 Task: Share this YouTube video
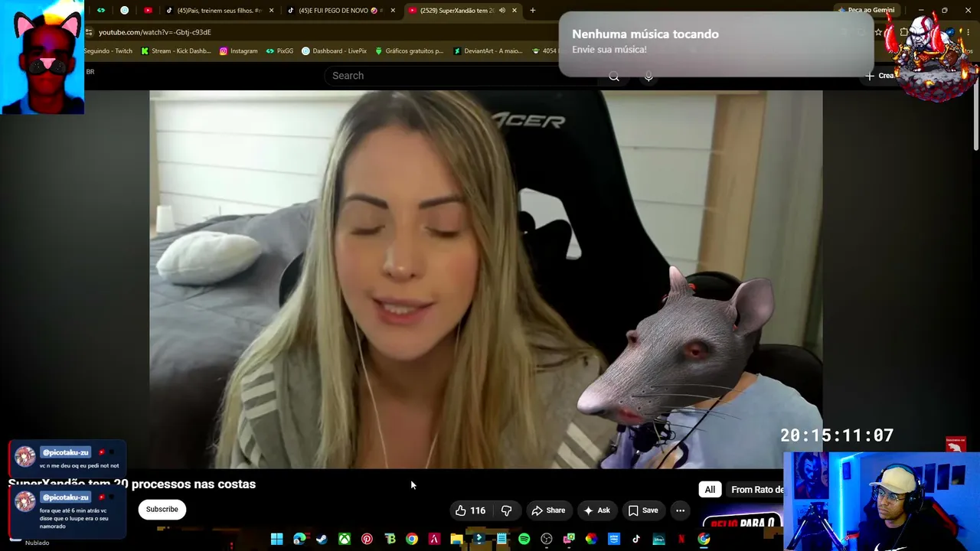[x=548, y=510]
